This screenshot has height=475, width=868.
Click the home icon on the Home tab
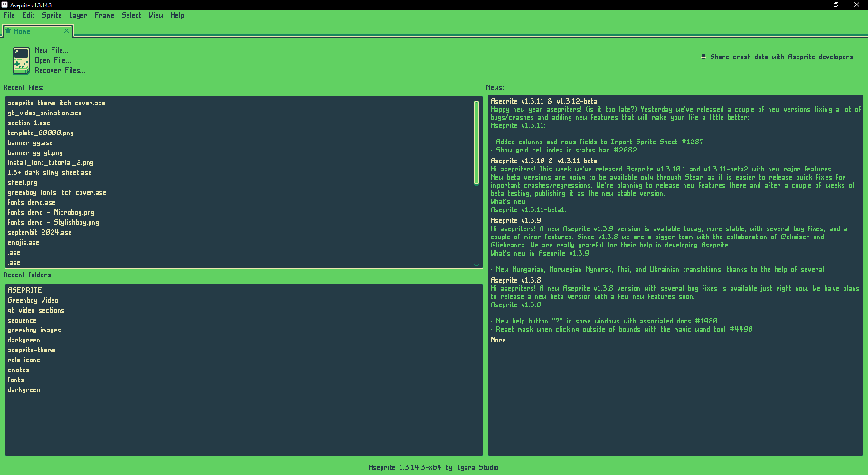[x=8, y=31]
